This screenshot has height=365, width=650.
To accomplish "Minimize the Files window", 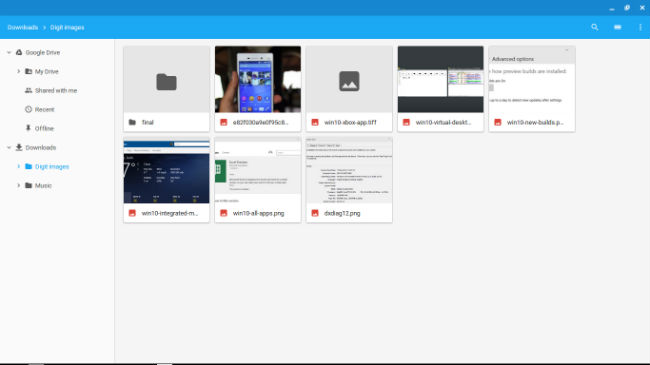I will [612, 8].
